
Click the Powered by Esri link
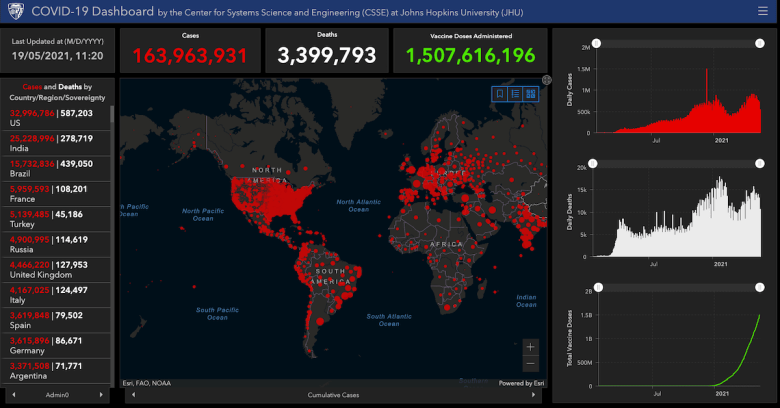(x=521, y=383)
